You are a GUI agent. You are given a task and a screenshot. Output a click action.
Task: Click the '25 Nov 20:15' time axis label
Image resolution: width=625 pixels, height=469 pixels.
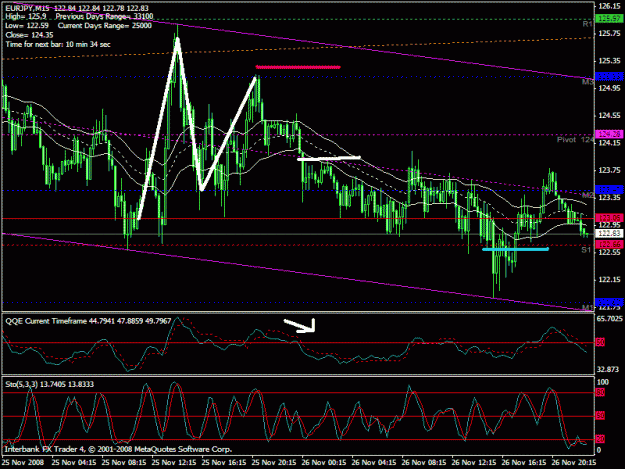coord(274,463)
